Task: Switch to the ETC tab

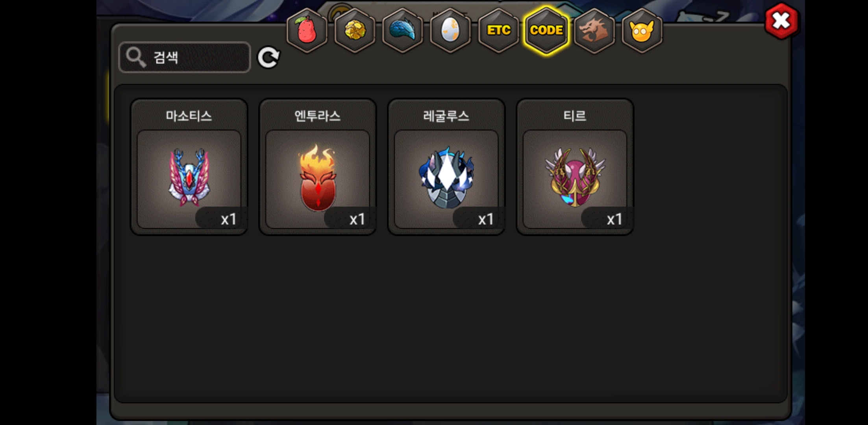Action: point(499,30)
